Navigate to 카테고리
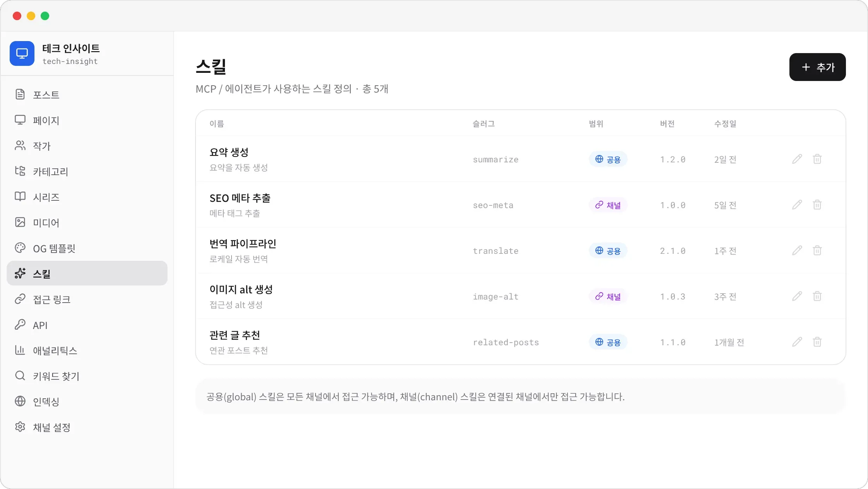 [x=87, y=171]
